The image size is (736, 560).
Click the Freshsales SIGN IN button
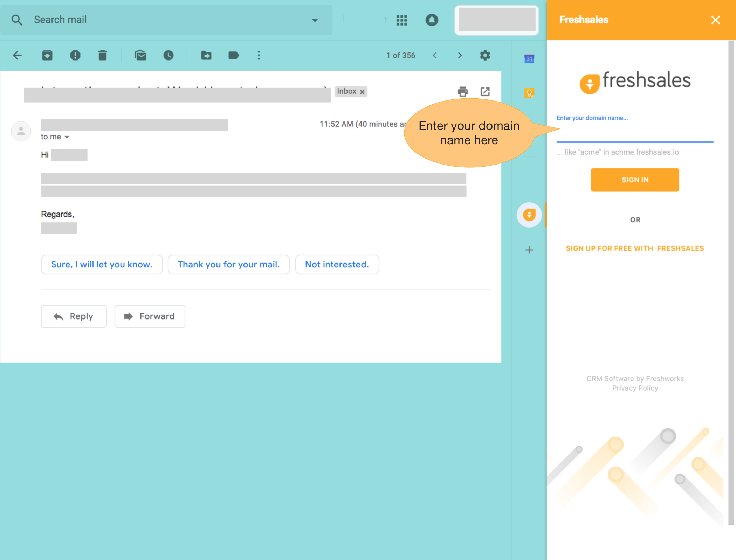[x=635, y=180]
